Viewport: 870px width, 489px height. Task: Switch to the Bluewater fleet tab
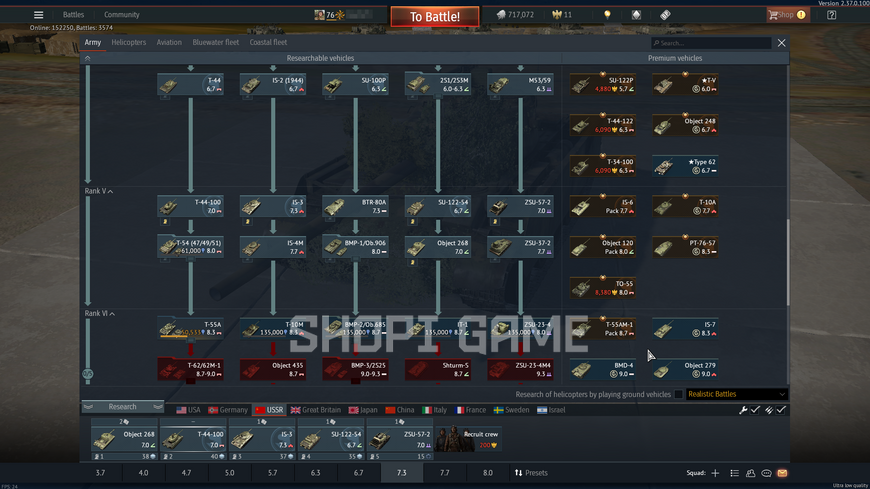(x=216, y=42)
